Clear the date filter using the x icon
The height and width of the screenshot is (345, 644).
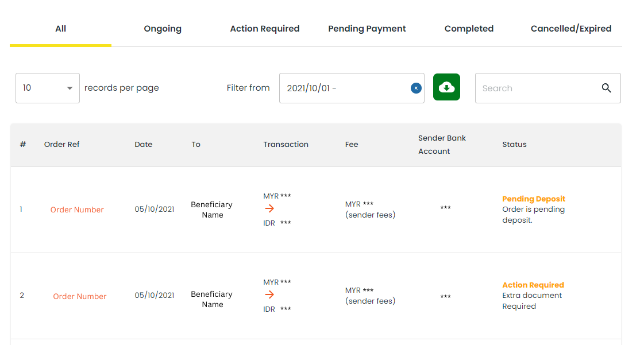[416, 88]
